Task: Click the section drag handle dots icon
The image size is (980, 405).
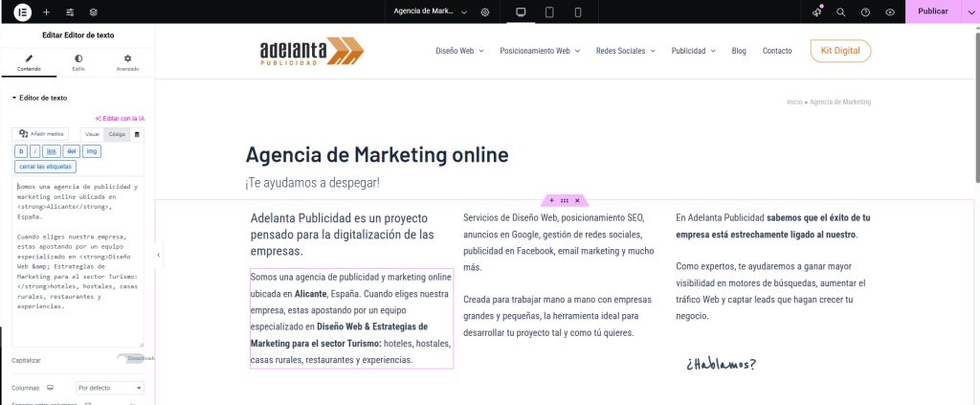Action: pyautogui.click(x=565, y=201)
